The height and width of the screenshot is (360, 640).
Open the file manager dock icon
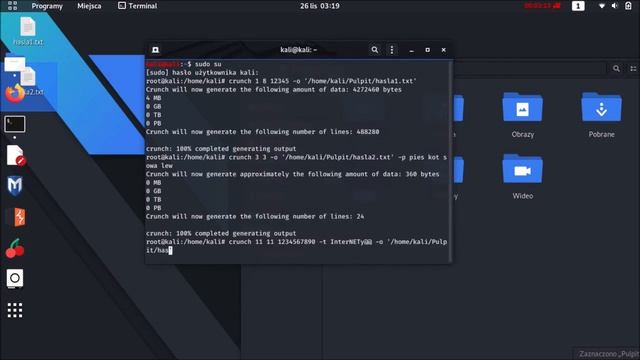point(15,64)
